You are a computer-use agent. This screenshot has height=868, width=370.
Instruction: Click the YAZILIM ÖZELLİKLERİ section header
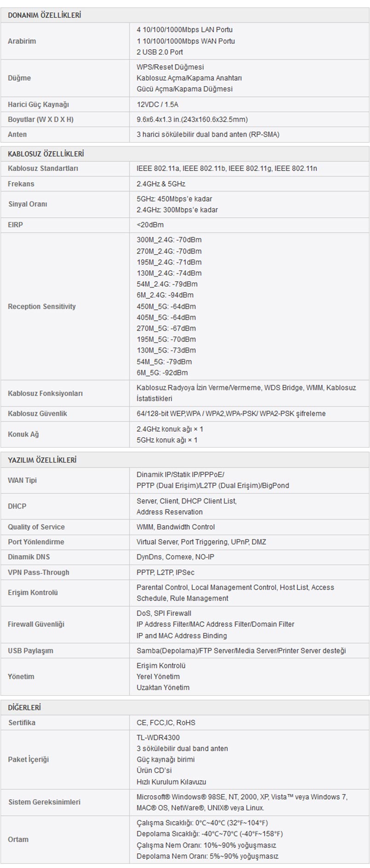pos(42,460)
